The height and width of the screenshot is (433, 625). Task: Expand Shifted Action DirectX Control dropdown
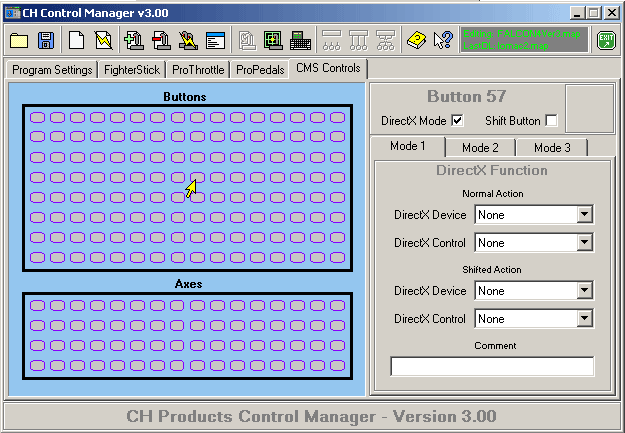584,318
